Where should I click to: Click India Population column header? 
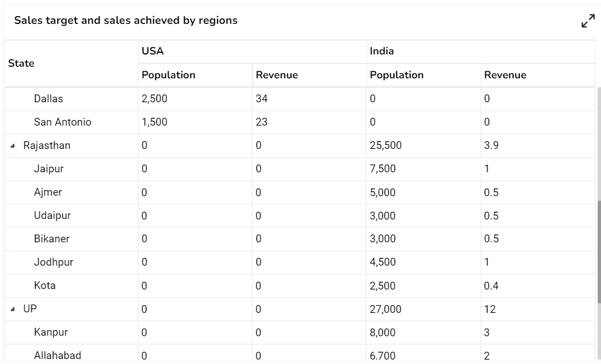click(x=396, y=75)
